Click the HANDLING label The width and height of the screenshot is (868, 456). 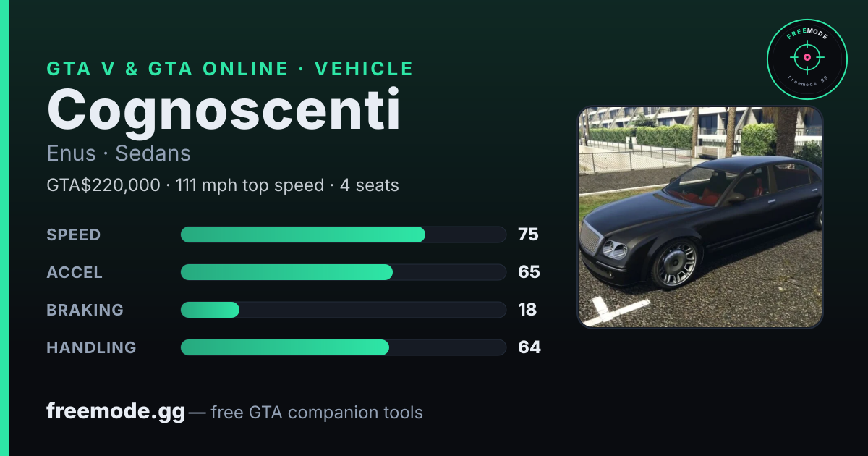tap(91, 347)
